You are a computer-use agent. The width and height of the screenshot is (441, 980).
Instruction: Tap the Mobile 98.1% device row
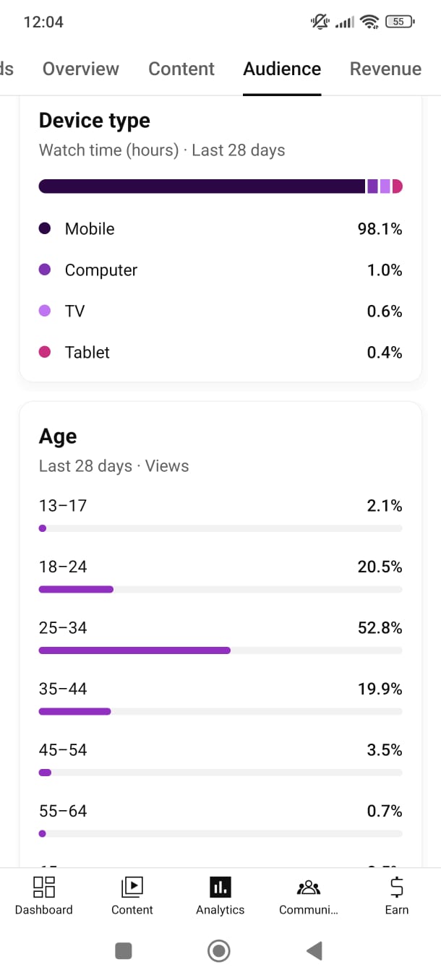coord(220,229)
